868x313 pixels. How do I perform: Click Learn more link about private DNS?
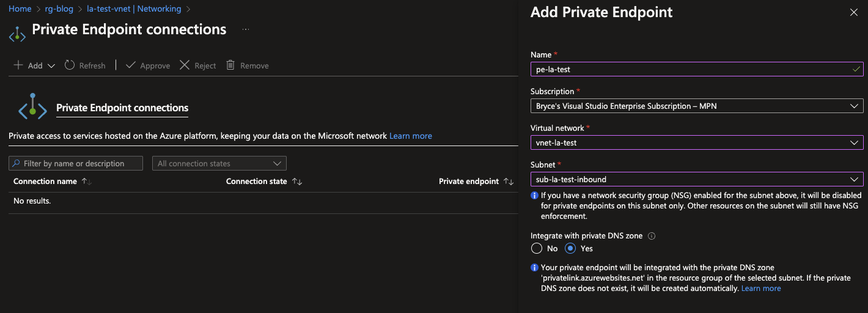tap(760, 288)
